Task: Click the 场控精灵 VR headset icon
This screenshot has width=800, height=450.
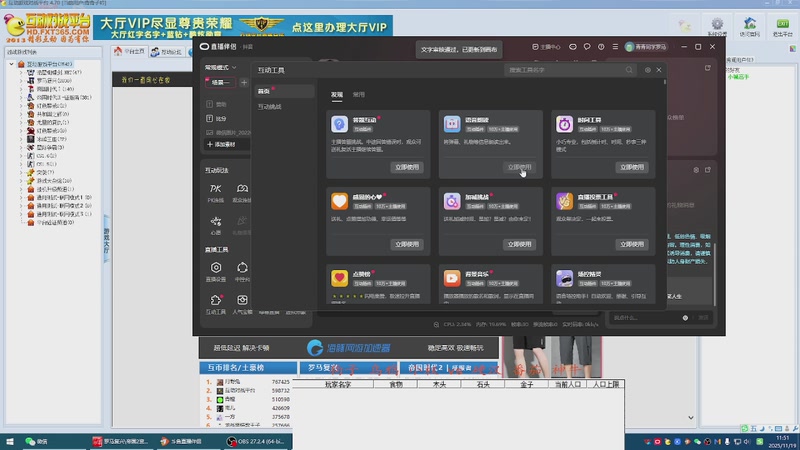Action: tap(564, 278)
